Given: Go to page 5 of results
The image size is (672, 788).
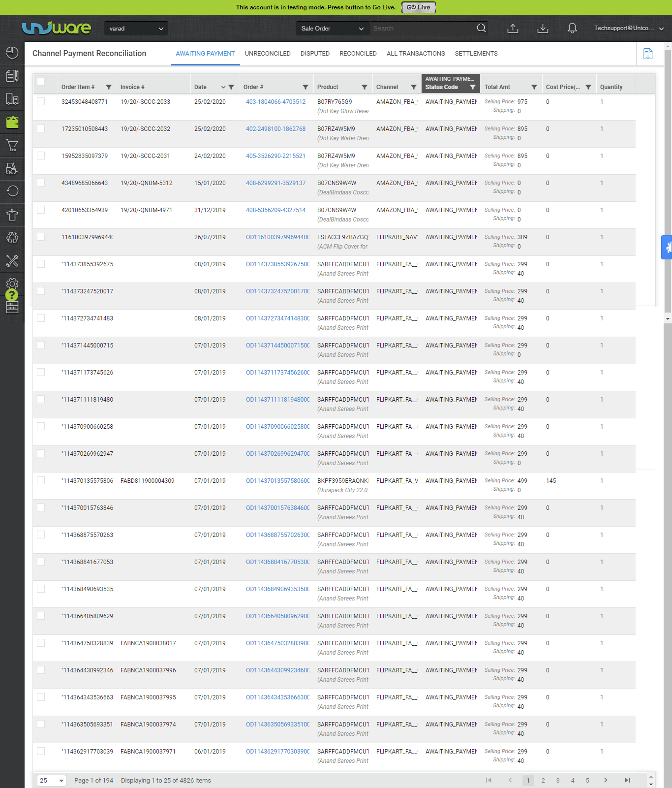Looking at the screenshot, I should pyautogui.click(x=587, y=780).
